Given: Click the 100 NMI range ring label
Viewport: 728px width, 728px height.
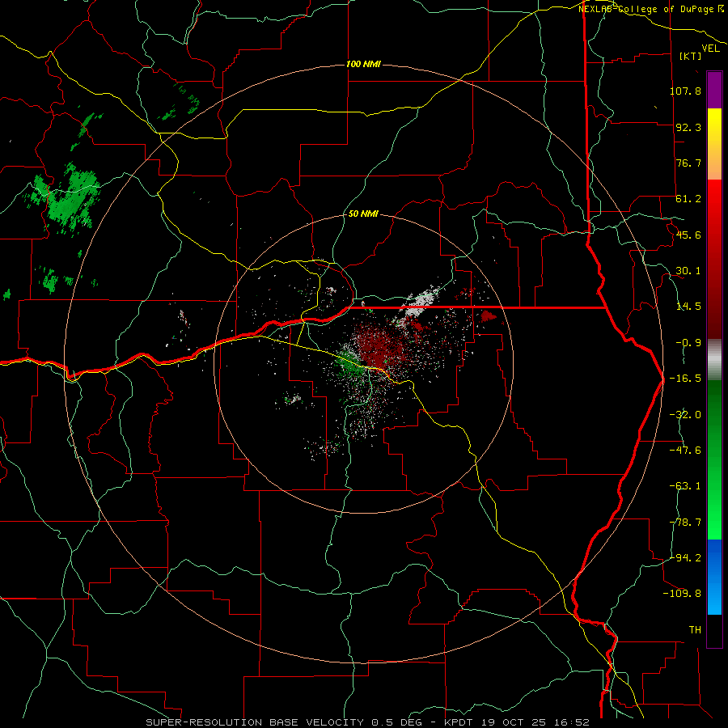Looking at the screenshot, I should [x=363, y=64].
